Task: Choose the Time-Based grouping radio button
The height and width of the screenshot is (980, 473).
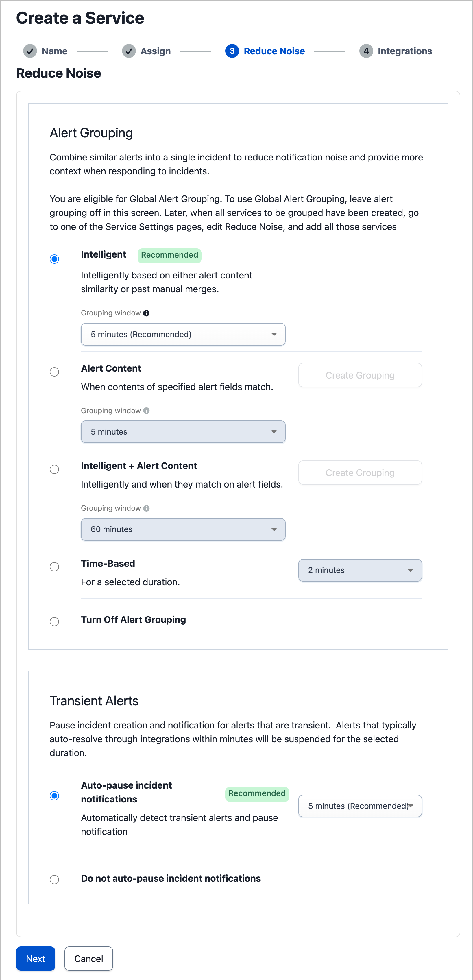Action: (54, 567)
